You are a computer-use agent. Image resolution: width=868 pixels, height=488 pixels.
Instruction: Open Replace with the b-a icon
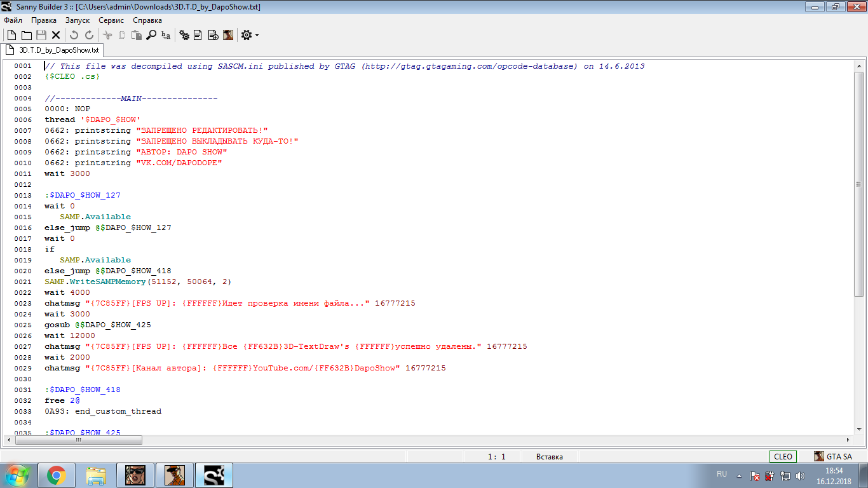166,35
